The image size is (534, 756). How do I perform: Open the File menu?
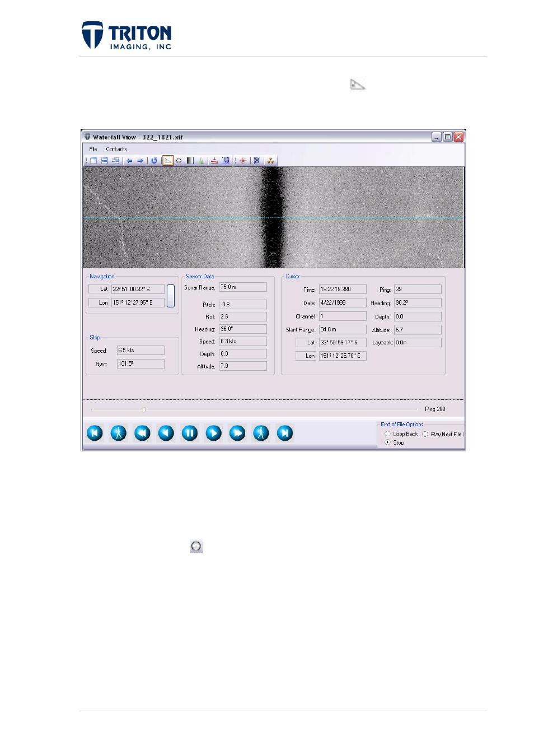pyautogui.click(x=93, y=149)
